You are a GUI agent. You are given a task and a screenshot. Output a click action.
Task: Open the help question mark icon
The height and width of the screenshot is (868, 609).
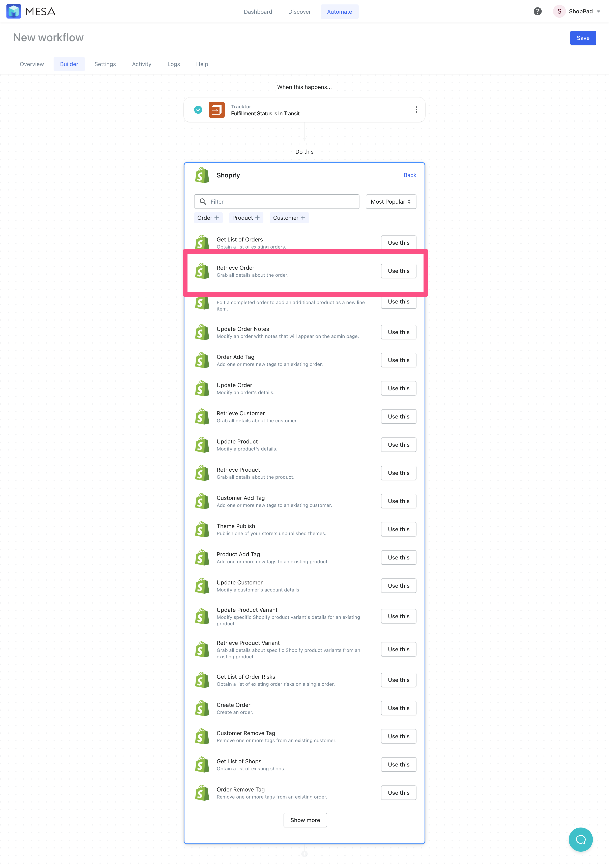(538, 11)
